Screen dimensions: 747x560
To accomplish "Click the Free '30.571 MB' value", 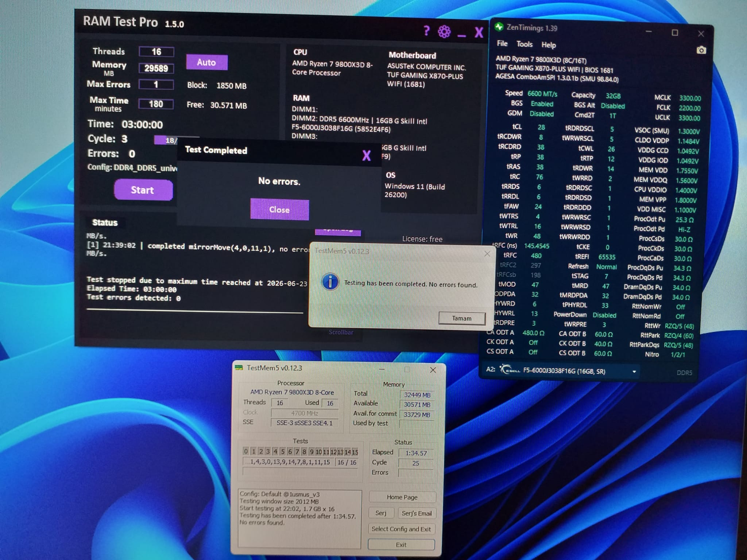I will point(229,105).
